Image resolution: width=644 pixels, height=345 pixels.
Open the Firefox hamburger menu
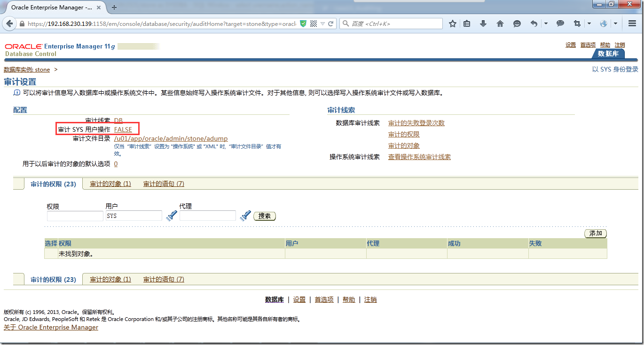[632, 24]
